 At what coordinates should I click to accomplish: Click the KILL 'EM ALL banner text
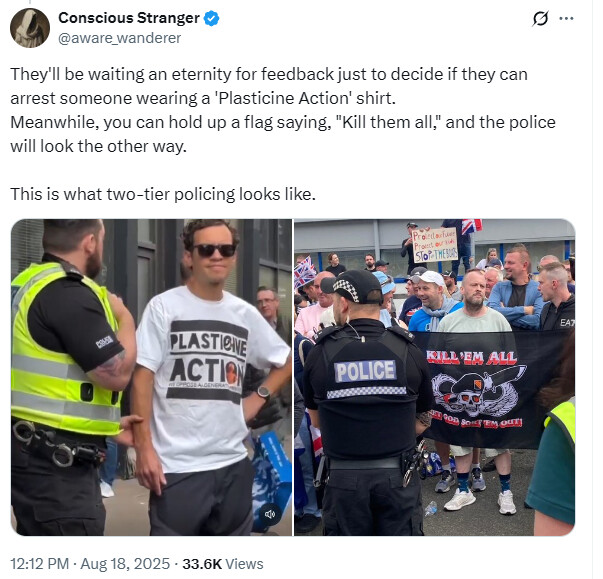click(471, 358)
